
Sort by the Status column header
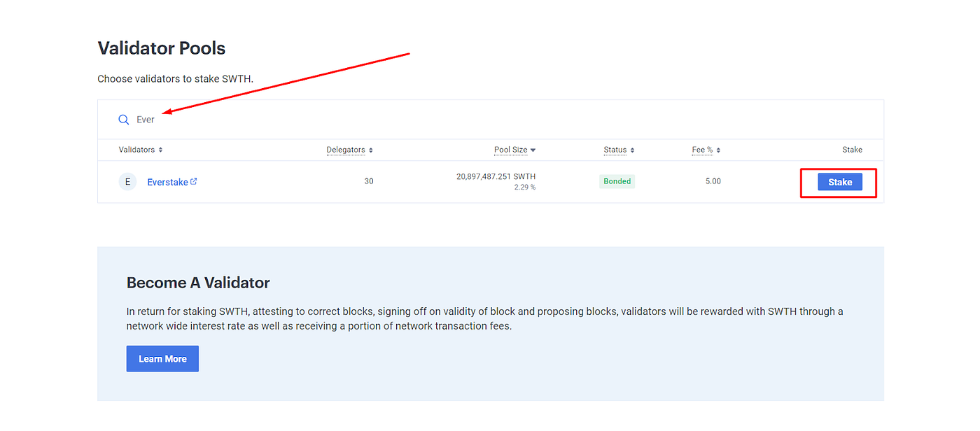[x=619, y=150]
